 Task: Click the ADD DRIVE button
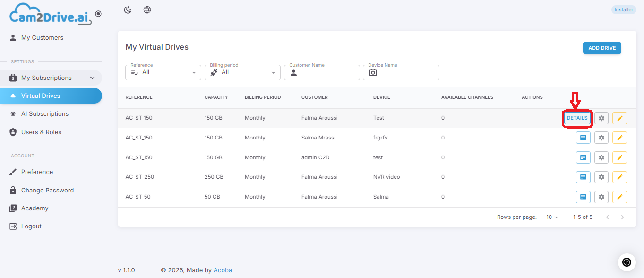click(x=602, y=48)
